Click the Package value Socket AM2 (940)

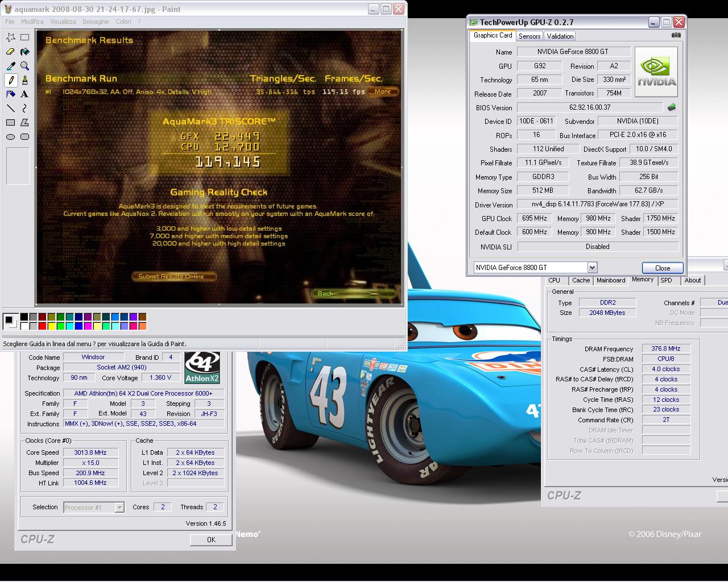point(122,367)
